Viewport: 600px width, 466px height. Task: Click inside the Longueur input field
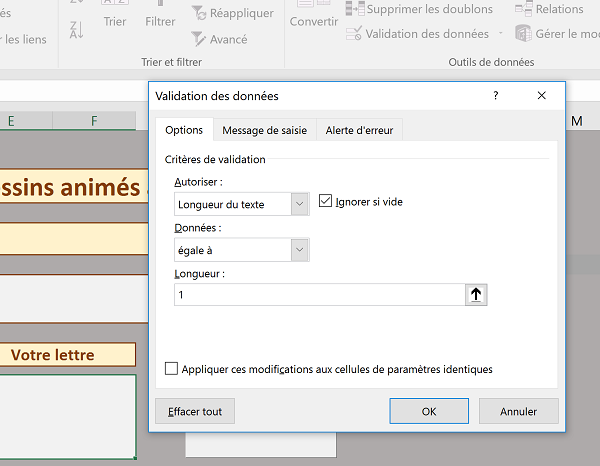coord(318,295)
